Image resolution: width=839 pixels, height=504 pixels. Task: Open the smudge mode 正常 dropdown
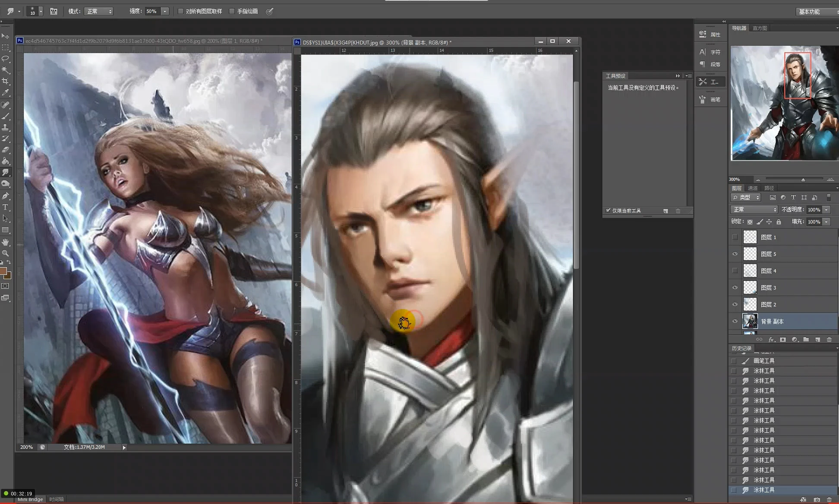99,12
